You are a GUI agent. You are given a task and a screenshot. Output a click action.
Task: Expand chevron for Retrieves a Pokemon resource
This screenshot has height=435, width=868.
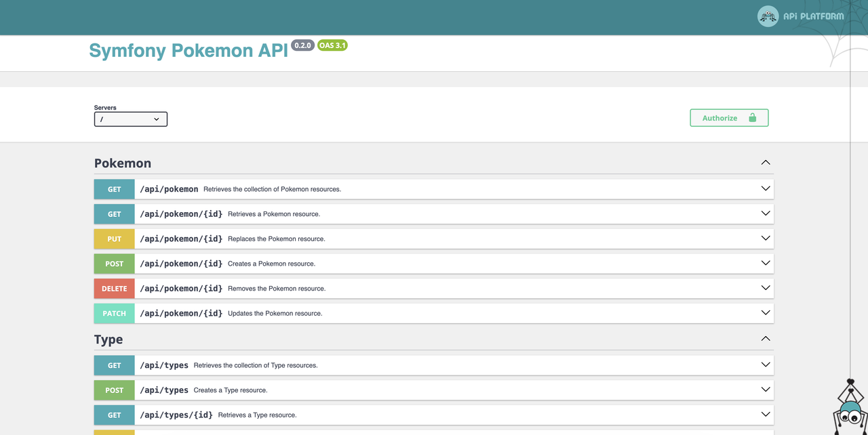click(766, 213)
